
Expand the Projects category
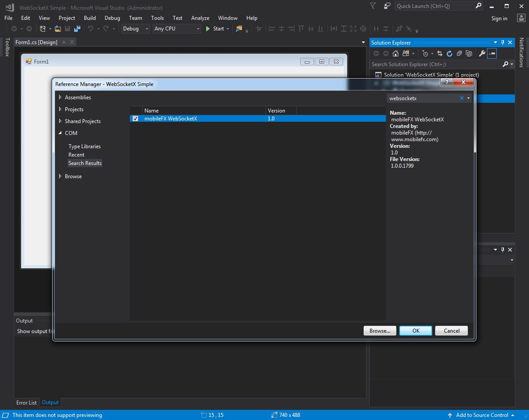point(60,109)
